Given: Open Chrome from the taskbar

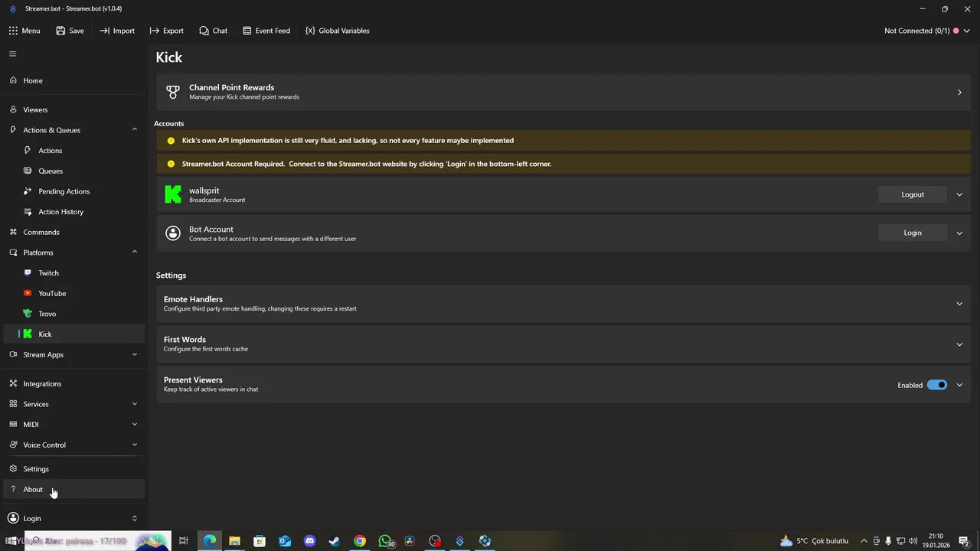Looking at the screenshot, I should (360, 541).
